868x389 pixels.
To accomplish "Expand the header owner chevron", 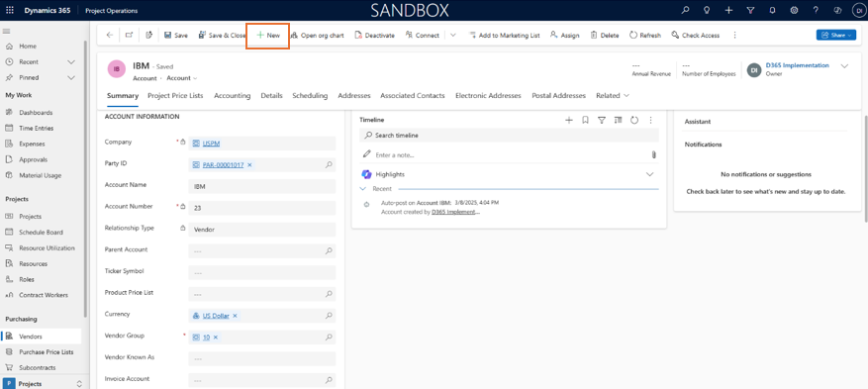I will point(844,66).
